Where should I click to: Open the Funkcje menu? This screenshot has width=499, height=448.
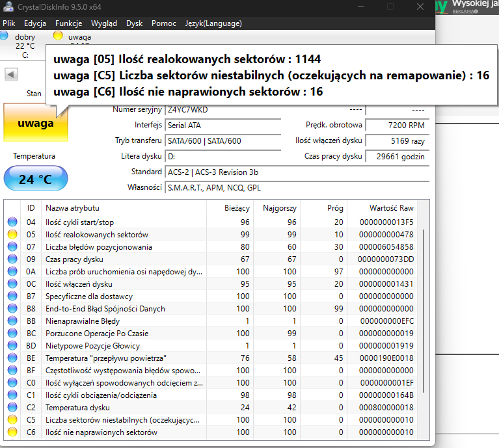pos(68,23)
